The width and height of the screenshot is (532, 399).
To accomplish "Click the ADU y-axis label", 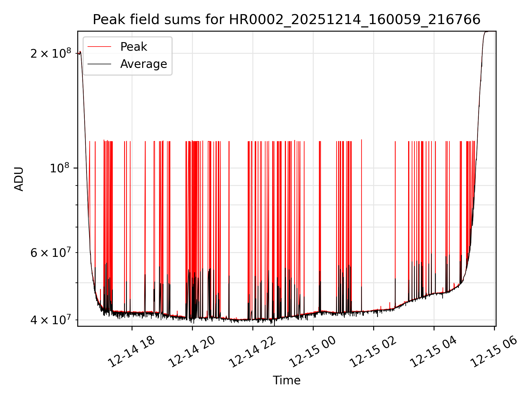I will pyautogui.click(x=19, y=179).
